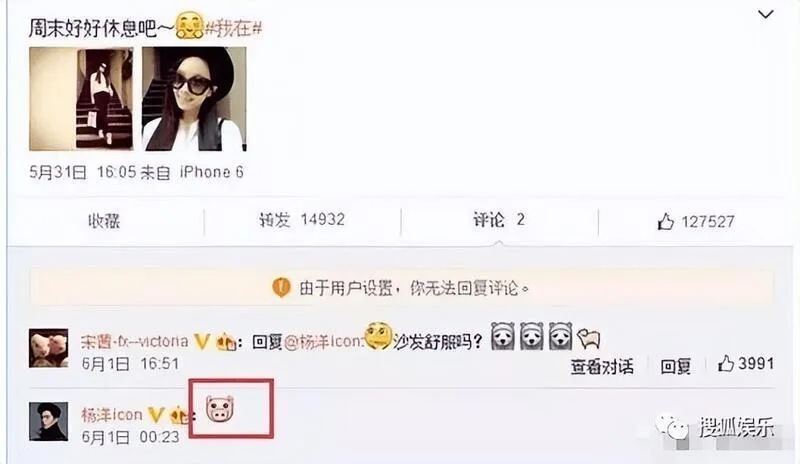
Task: Open the staircase photo thumbnail
Action: (81, 99)
